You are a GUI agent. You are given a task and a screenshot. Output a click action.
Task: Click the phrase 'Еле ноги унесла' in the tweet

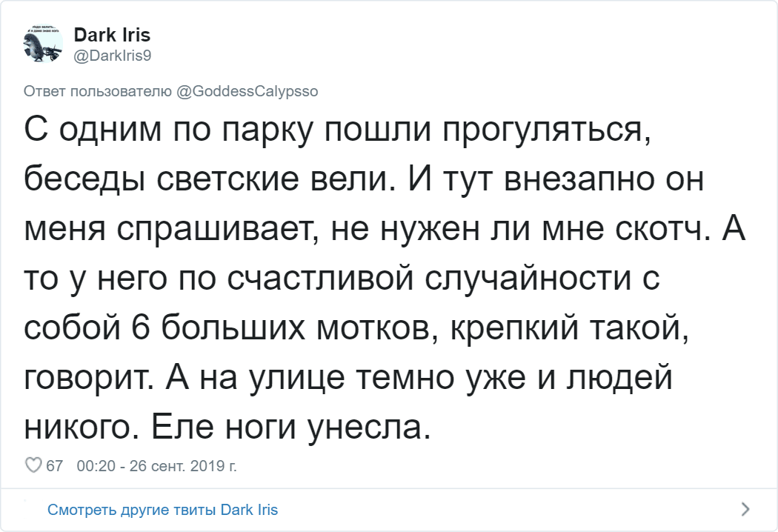point(289,428)
